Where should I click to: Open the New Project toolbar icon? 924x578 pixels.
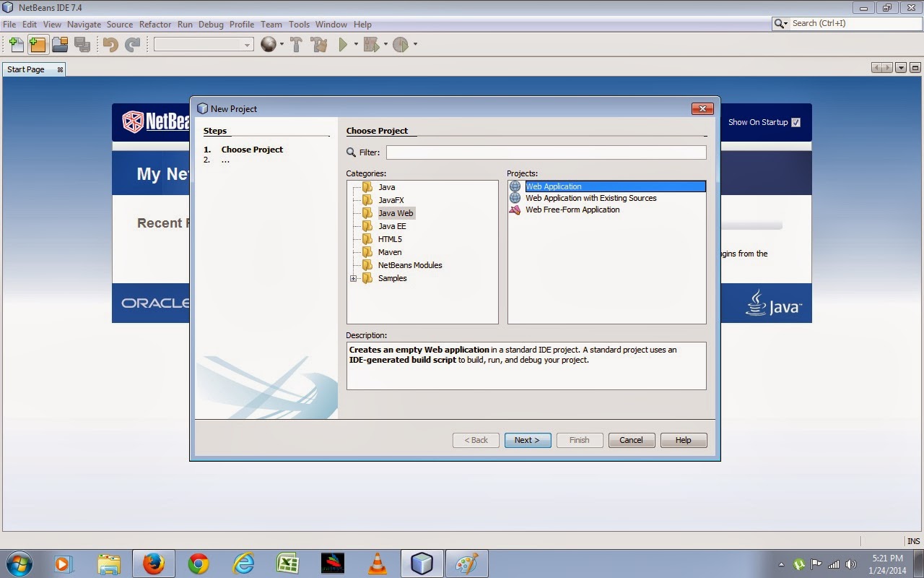click(x=38, y=44)
